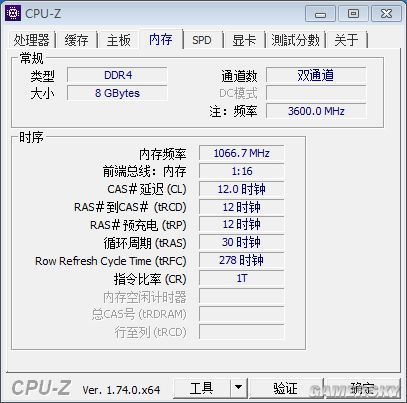This screenshot has width=407, height=403.
Task: Click the RAS# 预充电 (tRP) label
Action: click(x=138, y=225)
